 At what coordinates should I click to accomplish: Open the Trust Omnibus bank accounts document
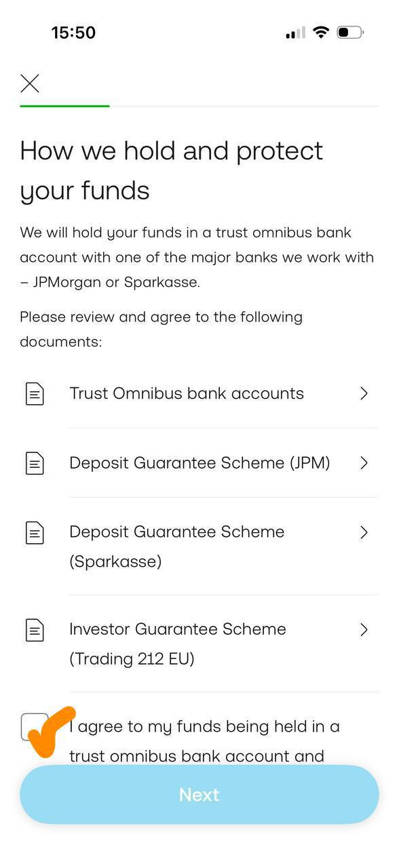[199, 393]
